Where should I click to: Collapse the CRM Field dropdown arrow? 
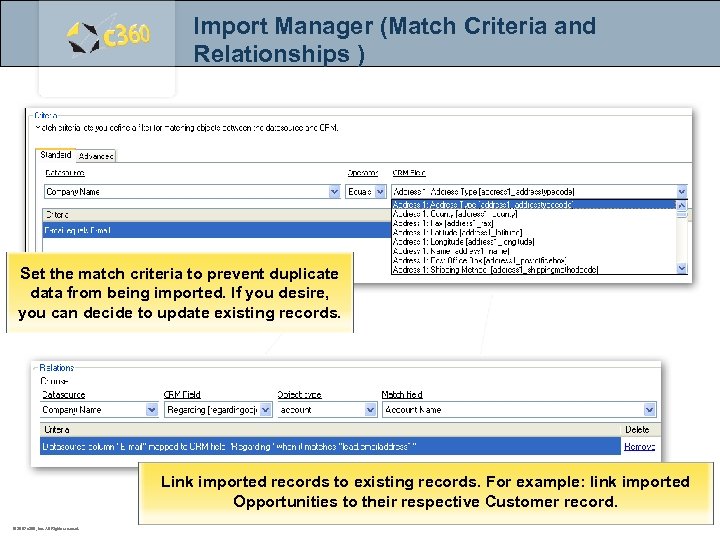[x=682, y=191]
